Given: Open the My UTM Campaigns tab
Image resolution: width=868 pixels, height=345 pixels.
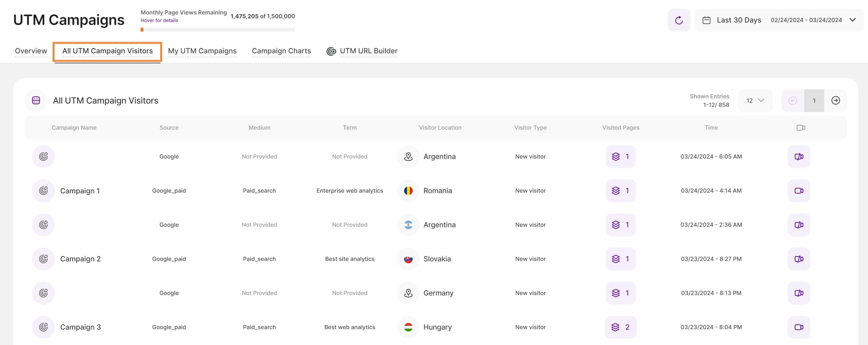Looking at the screenshot, I should (202, 51).
